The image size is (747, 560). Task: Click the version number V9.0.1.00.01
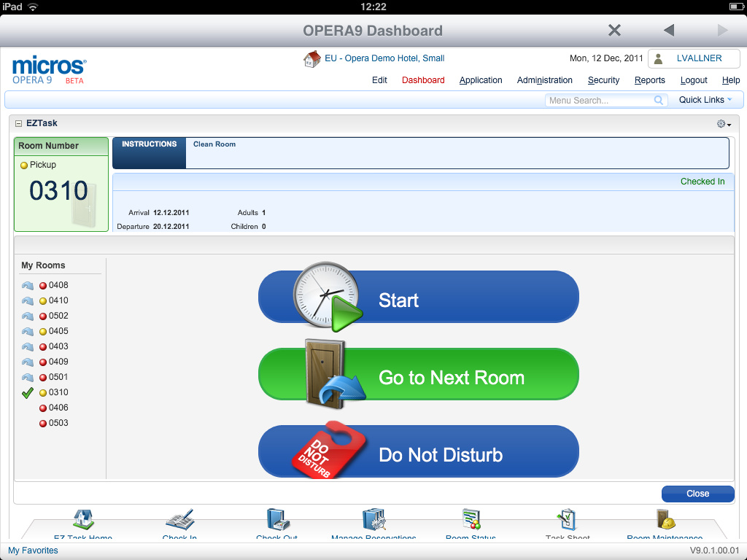point(715,551)
